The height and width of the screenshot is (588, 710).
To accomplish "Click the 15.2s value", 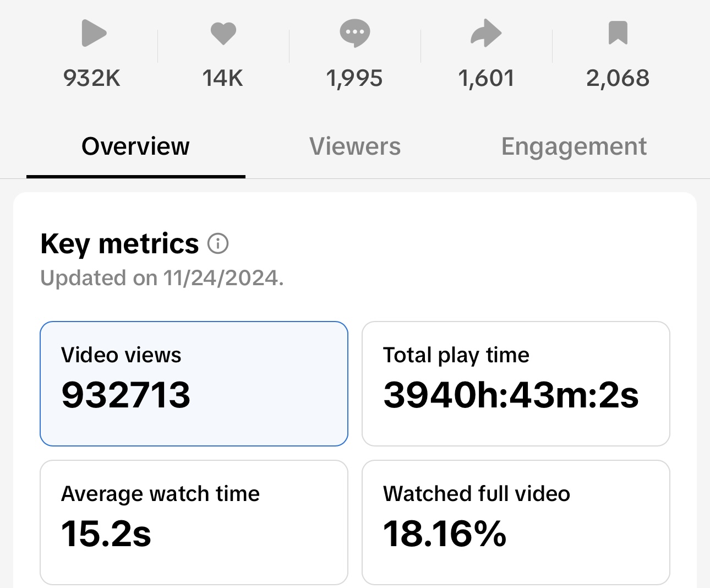I will tap(106, 534).
